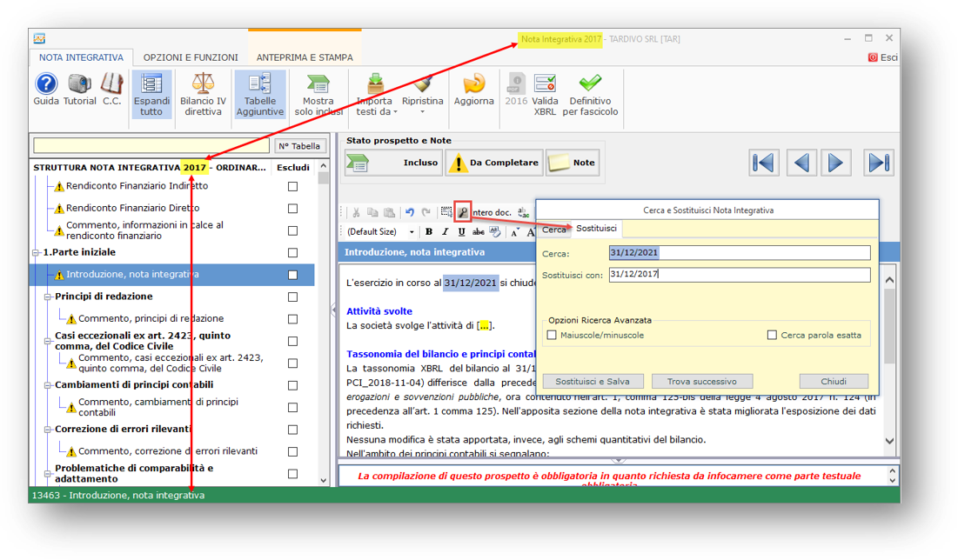
Task: Click the Sostituisci con text field
Action: (740, 275)
